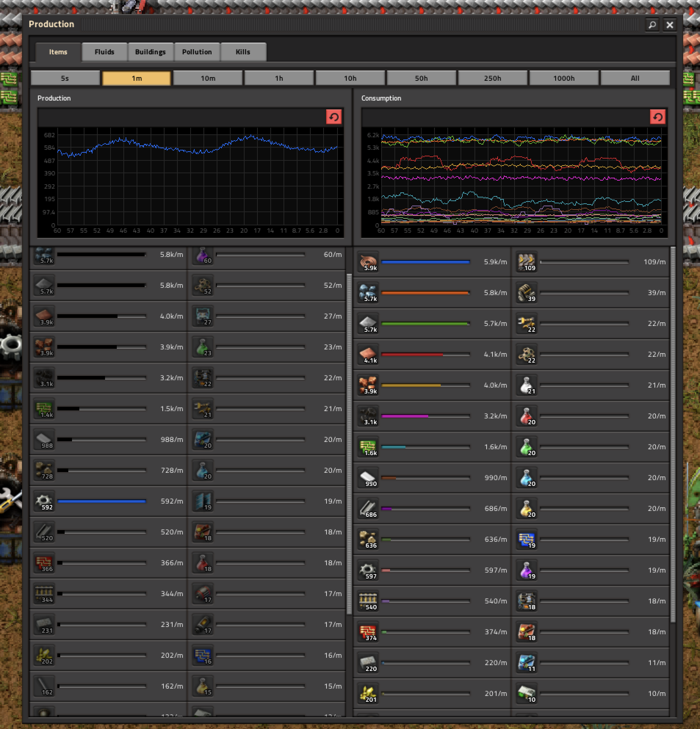Click the '220/m' consumption value
The width and height of the screenshot is (700, 729).
pos(496,663)
